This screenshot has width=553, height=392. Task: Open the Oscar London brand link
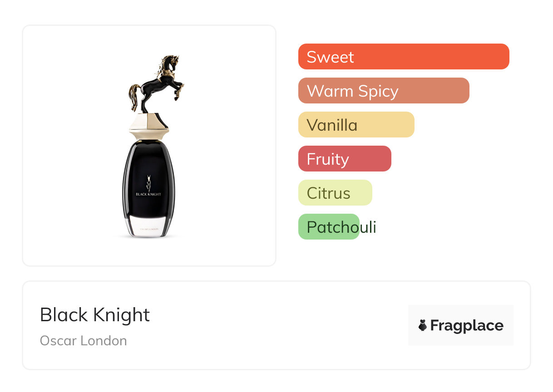pos(83,340)
